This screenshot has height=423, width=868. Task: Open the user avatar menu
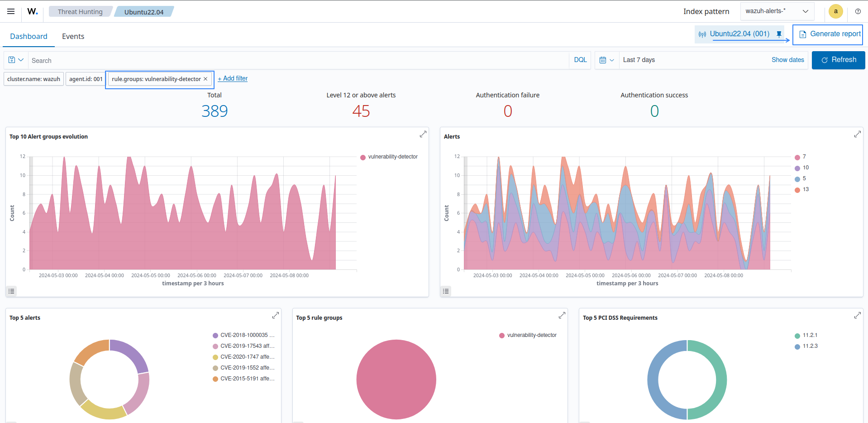836,11
